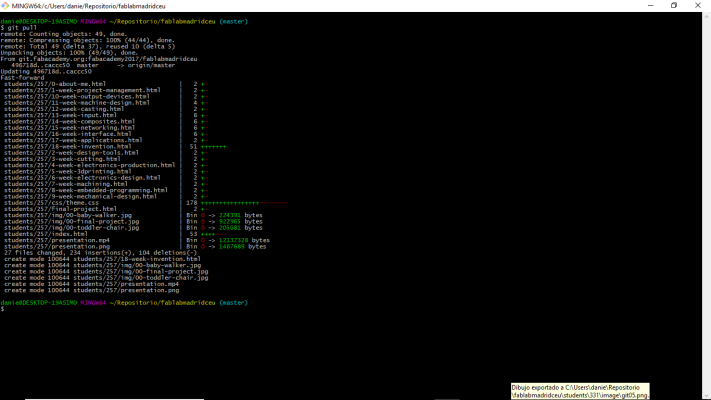Click 'students/257/15-week-networking.html' row
The image size is (711, 400).
(106, 128)
